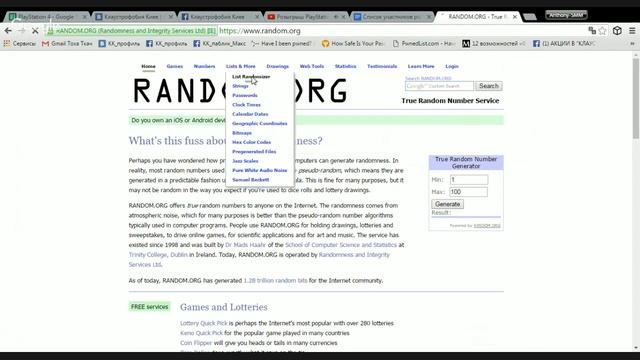640x360 pixels.
Task: Expand the bookmarks bar overflow chevron
Action: (x=632, y=43)
